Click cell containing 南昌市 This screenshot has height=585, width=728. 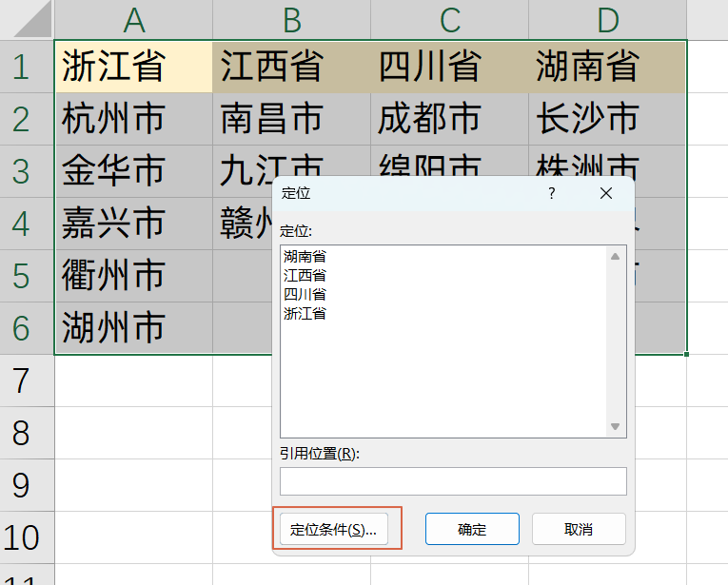(x=291, y=119)
